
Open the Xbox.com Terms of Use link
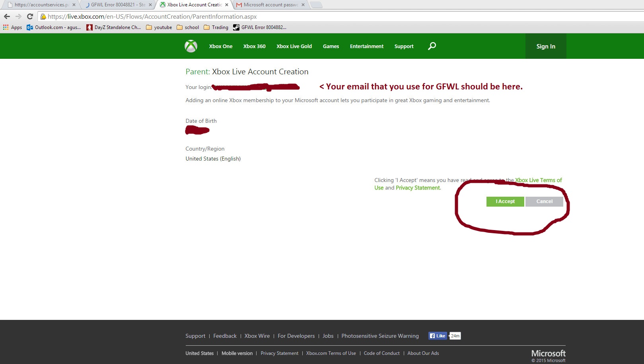point(331,353)
